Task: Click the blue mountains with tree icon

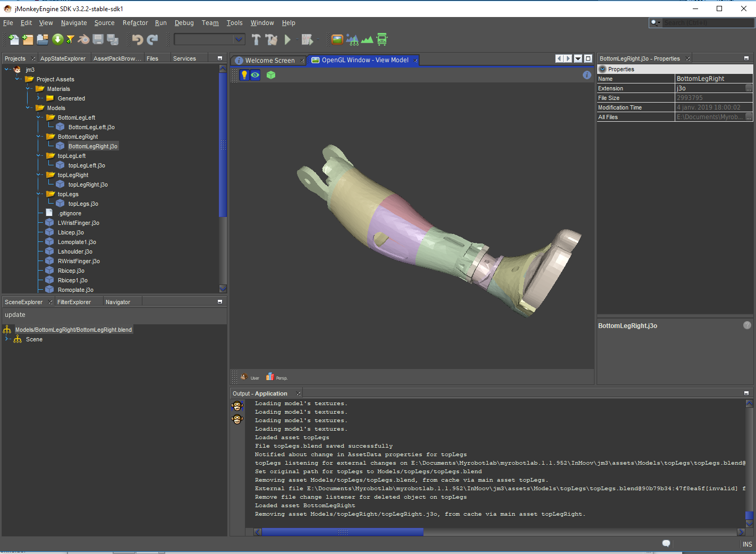Action: 352,39
